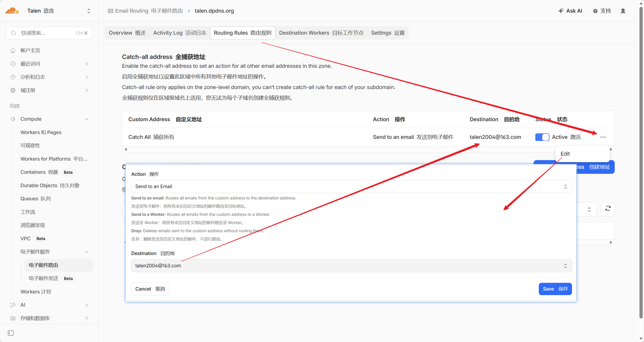644x342 pixels.
Task: Open the Catch All three-dots menu
Action: [x=603, y=137]
